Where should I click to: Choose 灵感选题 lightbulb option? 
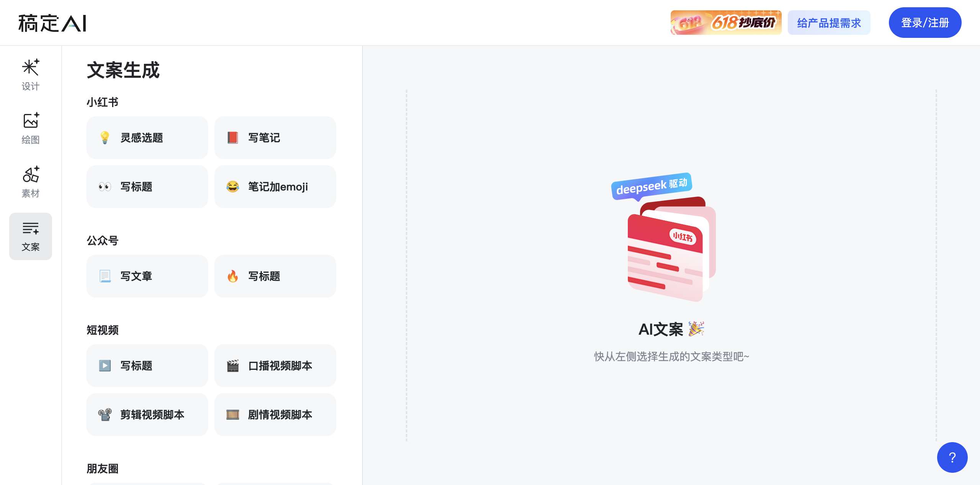(x=147, y=138)
